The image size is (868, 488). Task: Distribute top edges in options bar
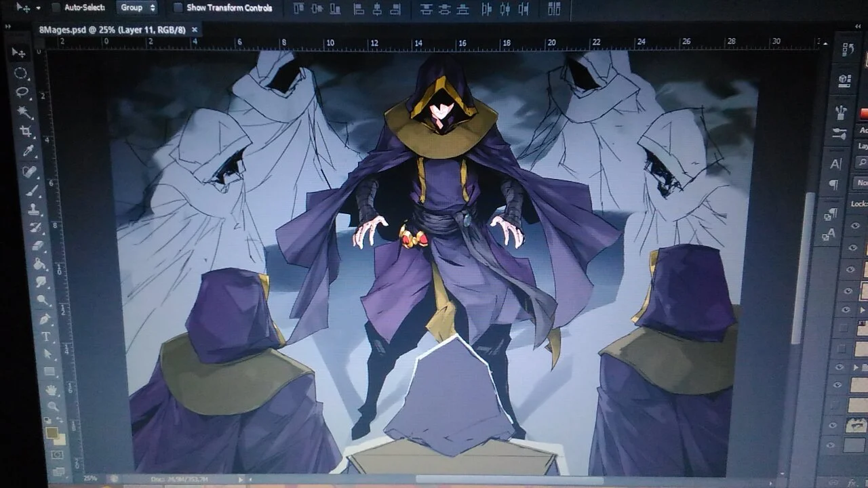[x=426, y=9]
